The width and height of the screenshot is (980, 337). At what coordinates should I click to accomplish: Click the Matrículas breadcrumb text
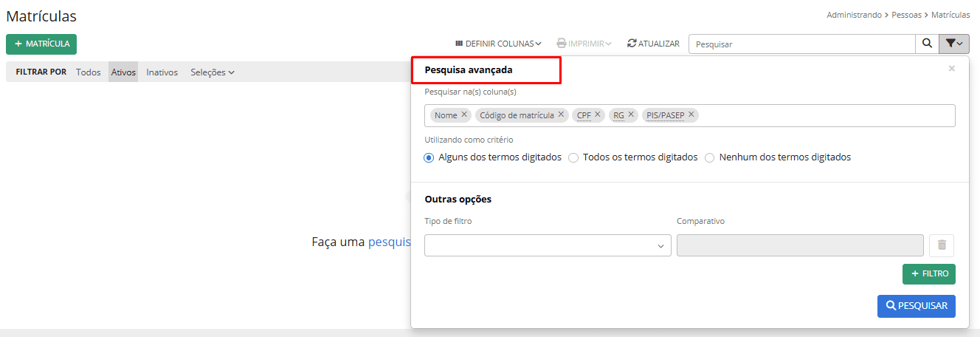point(950,15)
